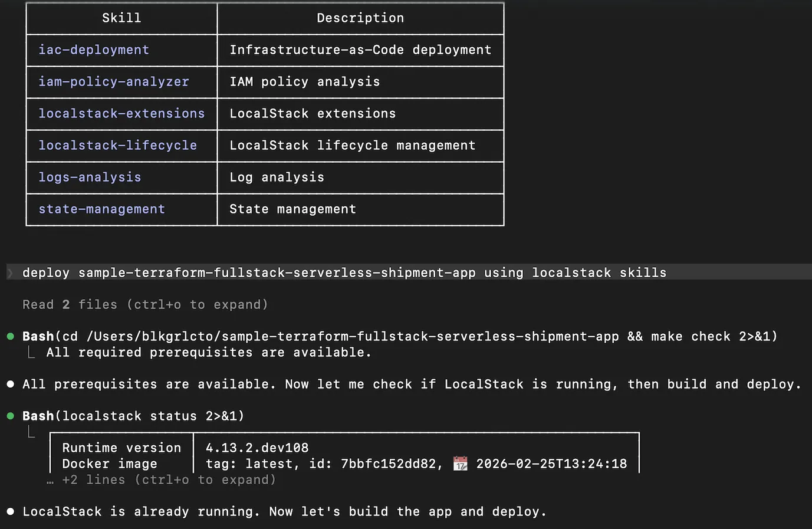The image size is (812, 529).
Task: Open the iac-deployment skill
Action: (x=94, y=50)
